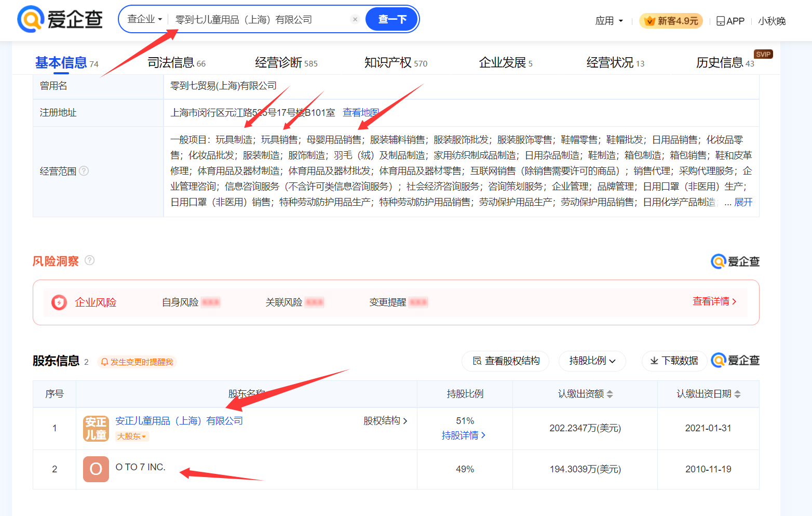Click the 企业风险 shield icon
This screenshot has height=516, width=812.
(x=59, y=302)
